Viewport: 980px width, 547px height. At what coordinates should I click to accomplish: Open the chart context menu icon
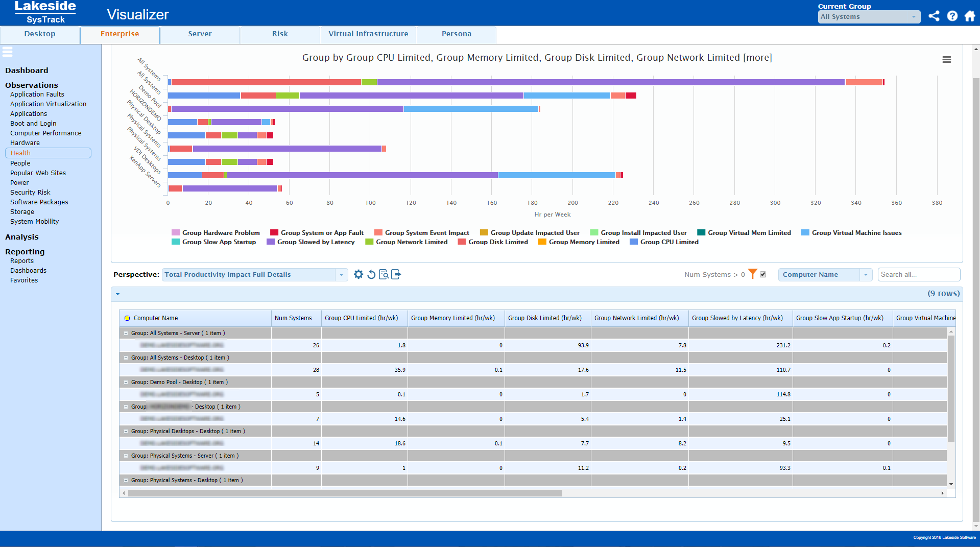point(946,59)
